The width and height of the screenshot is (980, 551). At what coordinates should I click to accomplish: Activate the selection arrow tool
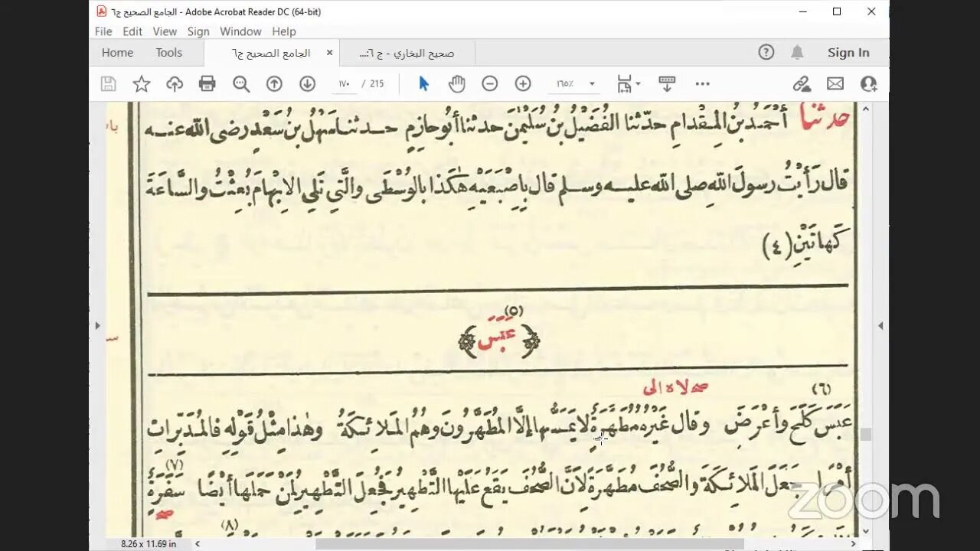[423, 84]
